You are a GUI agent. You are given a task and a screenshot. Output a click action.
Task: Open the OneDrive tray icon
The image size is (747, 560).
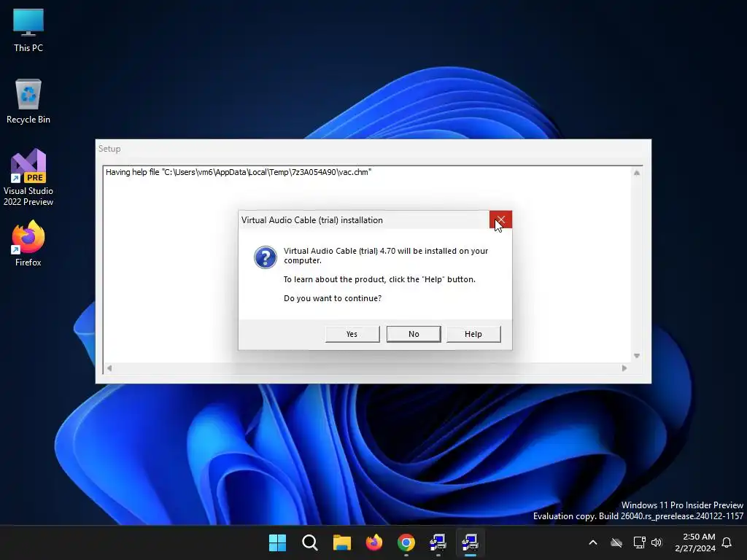[616, 542]
